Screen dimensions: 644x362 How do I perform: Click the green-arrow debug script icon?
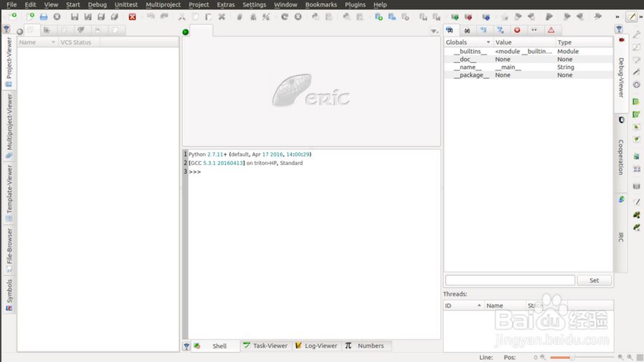[x=455, y=16]
